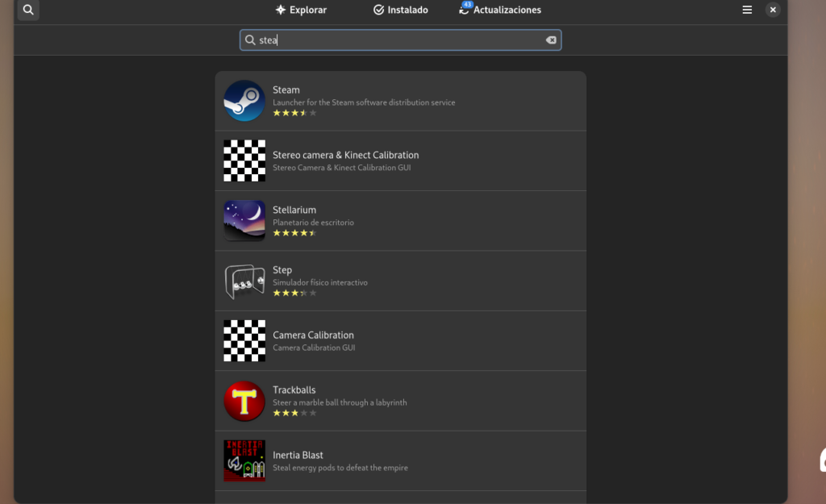Click 'Stereo Camera & Kinect Calibration GUI' description
The width and height of the screenshot is (826, 504).
pos(341,168)
